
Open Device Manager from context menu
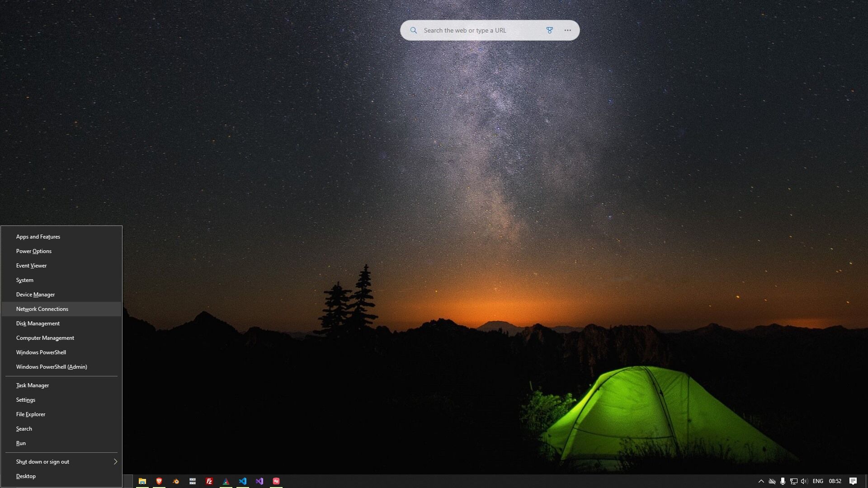click(35, 295)
